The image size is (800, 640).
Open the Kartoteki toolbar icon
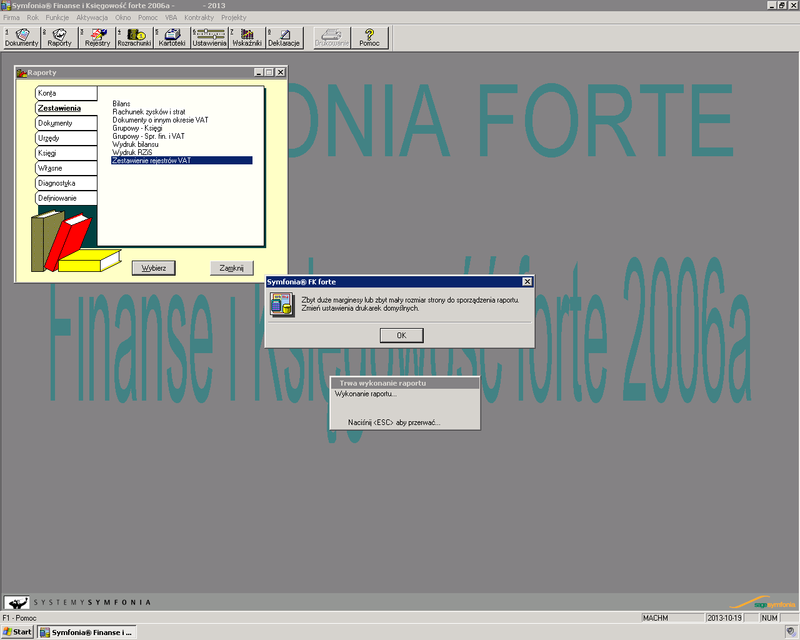tap(172, 38)
